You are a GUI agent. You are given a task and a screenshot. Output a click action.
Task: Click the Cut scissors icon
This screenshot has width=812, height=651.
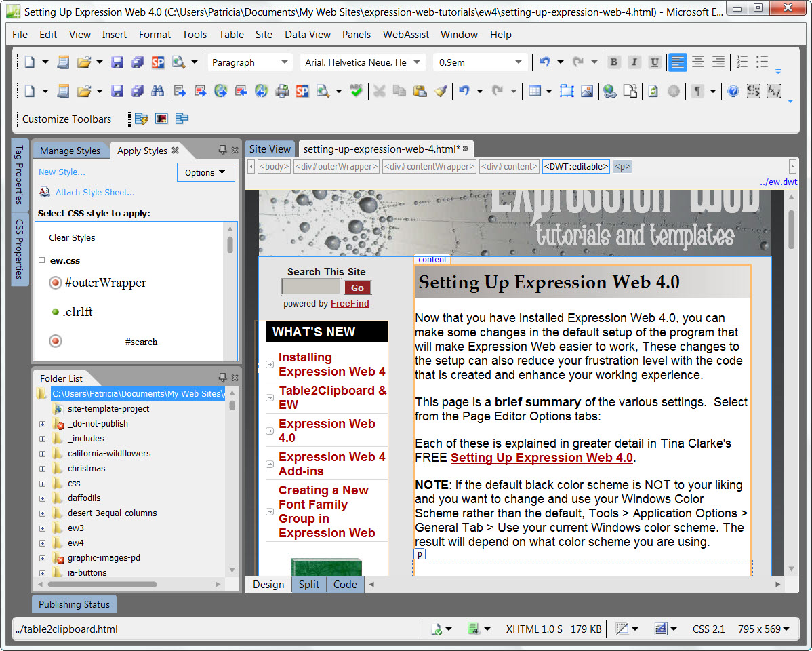click(380, 92)
